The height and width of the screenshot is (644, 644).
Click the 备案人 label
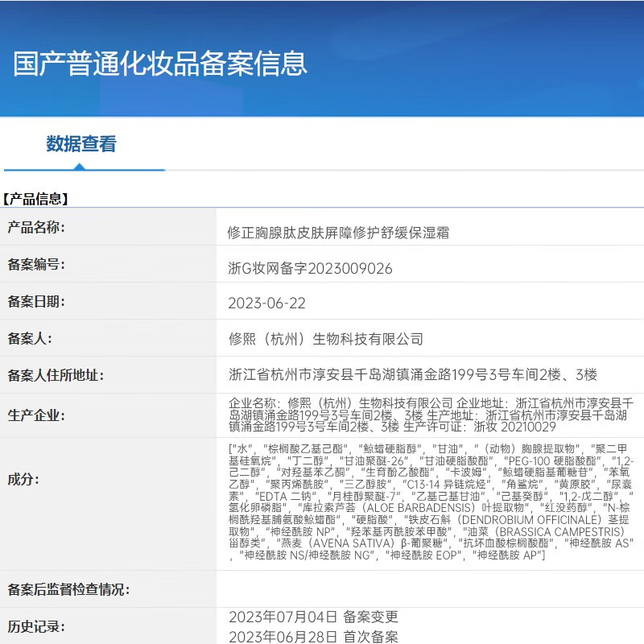point(30,338)
